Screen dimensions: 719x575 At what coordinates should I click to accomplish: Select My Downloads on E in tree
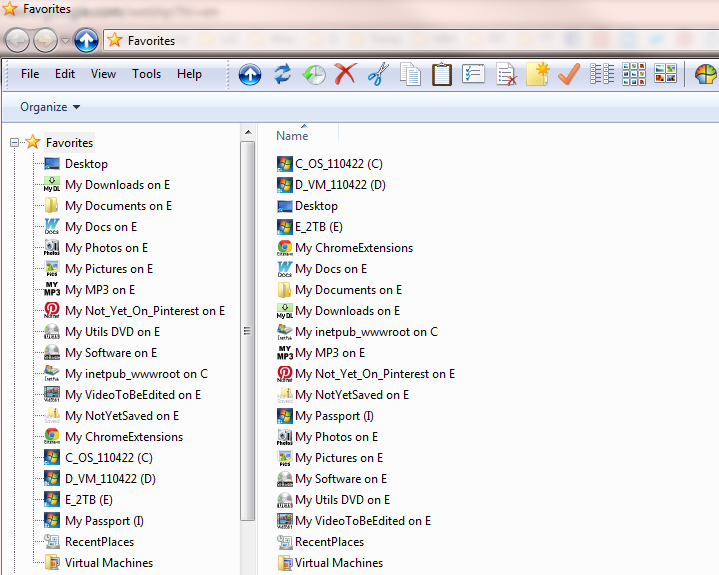[x=117, y=185]
